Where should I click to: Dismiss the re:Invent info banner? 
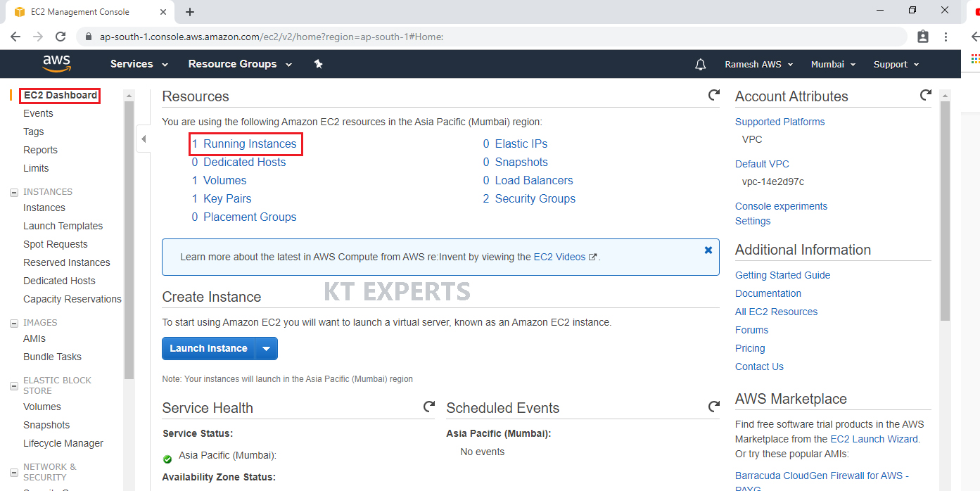tap(708, 250)
